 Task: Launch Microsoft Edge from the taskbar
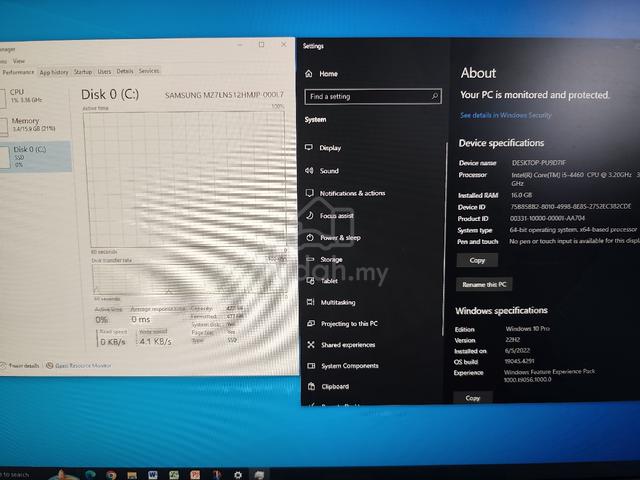(x=90, y=474)
